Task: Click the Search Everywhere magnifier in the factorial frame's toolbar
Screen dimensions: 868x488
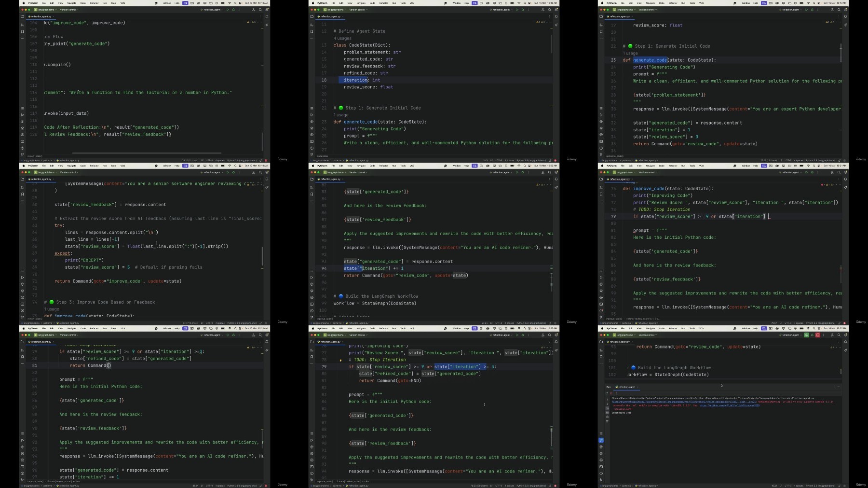Action: pyautogui.click(x=260, y=10)
